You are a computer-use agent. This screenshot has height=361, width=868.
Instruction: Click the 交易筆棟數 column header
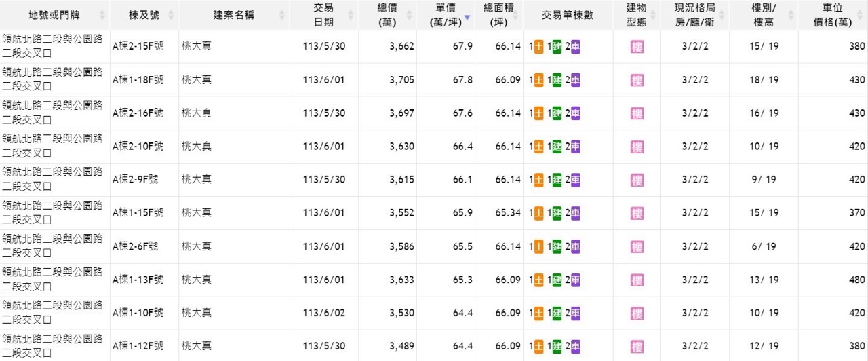tap(568, 15)
